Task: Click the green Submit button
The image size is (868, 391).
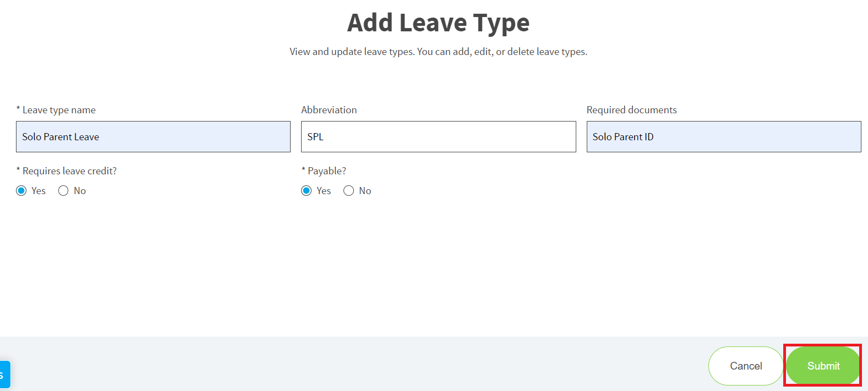Action: pyautogui.click(x=823, y=366)
